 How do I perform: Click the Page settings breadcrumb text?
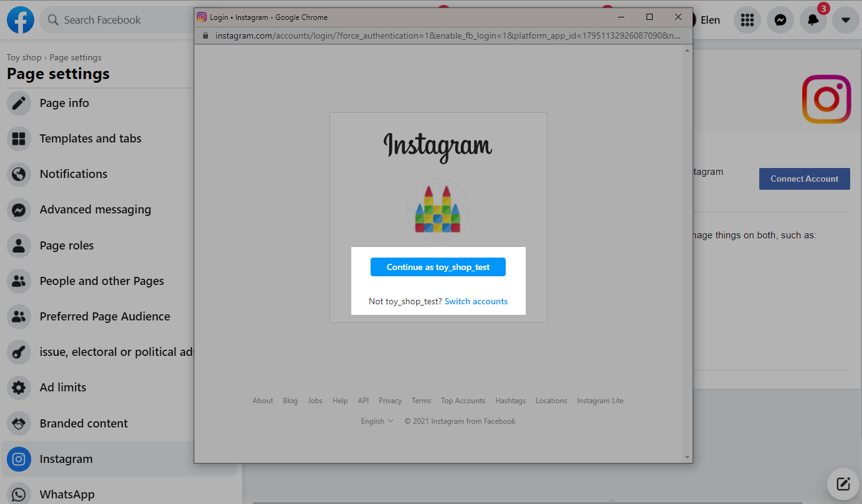pyautogui.click(x=75, y=57)
